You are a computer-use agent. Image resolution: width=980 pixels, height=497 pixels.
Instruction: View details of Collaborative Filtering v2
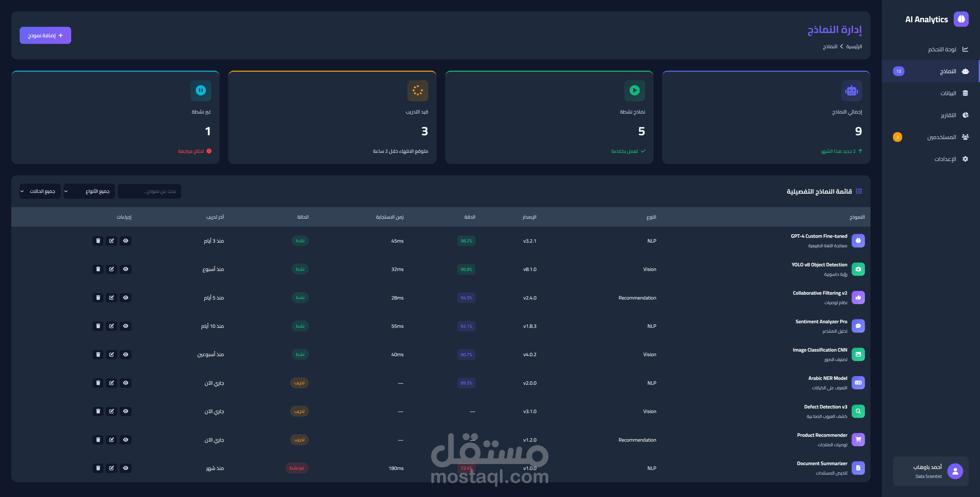tap(126, 298)
